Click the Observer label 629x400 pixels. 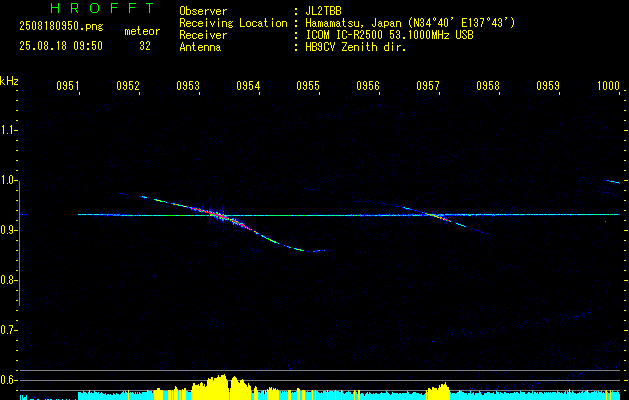click(203, 11)
